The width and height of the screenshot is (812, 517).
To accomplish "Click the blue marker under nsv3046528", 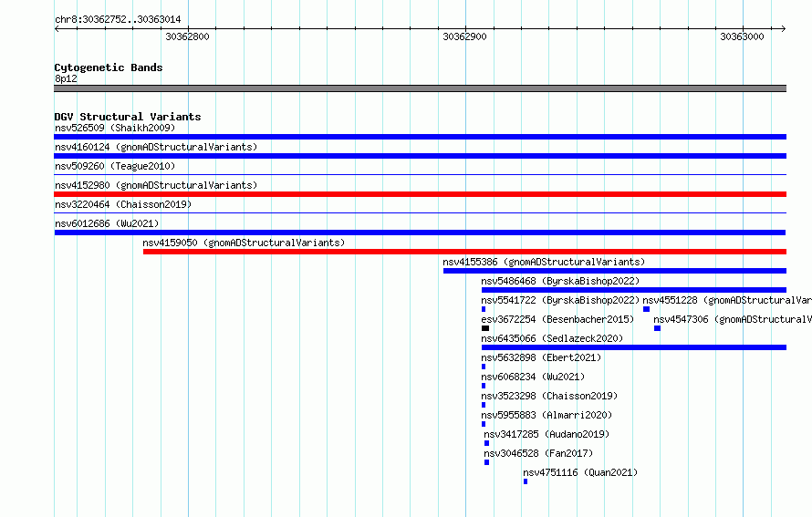I will (487, 462).
